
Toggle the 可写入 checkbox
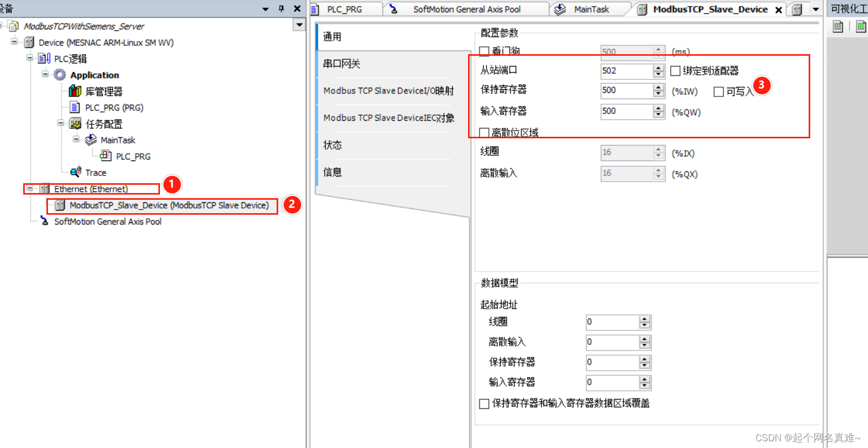pos(718,92)
